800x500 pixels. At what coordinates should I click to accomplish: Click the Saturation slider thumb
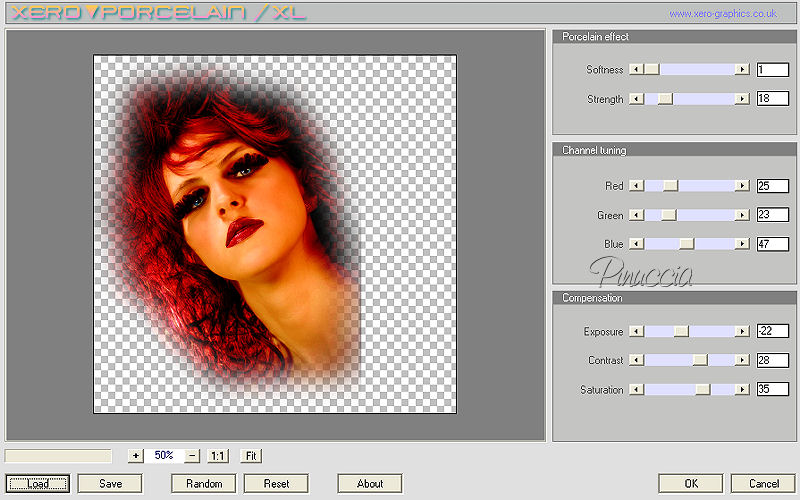pyautogui.click(x=703, y=390)
